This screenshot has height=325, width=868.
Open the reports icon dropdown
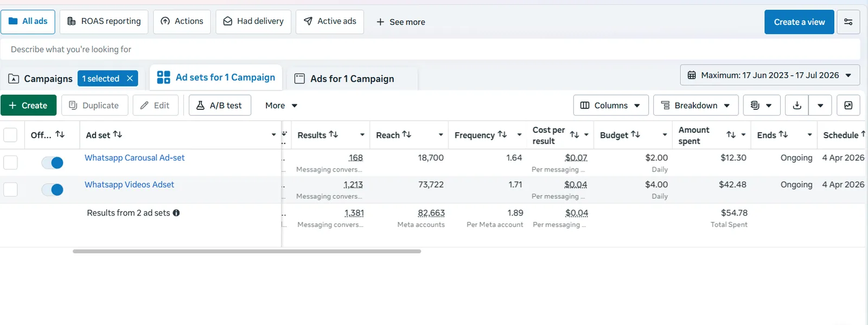tap(762, 105)
